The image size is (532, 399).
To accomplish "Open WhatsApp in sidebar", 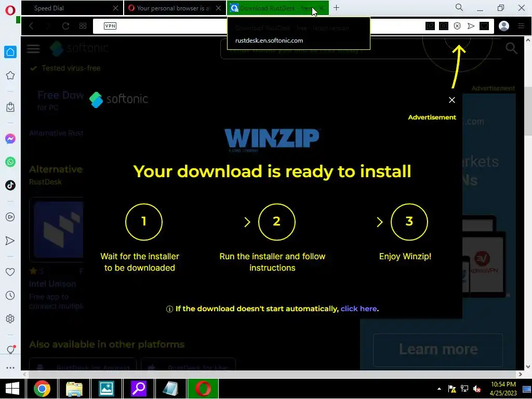I will point(10,162).
